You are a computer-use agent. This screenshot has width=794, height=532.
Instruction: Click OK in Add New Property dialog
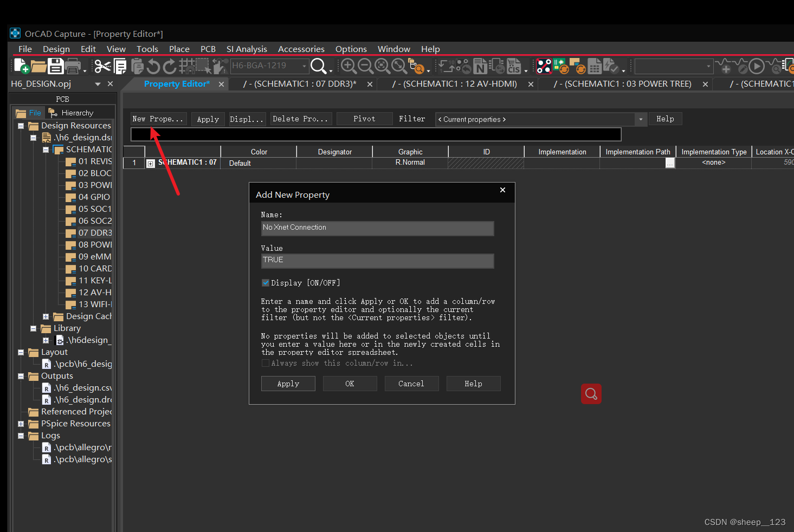[350, 384]
